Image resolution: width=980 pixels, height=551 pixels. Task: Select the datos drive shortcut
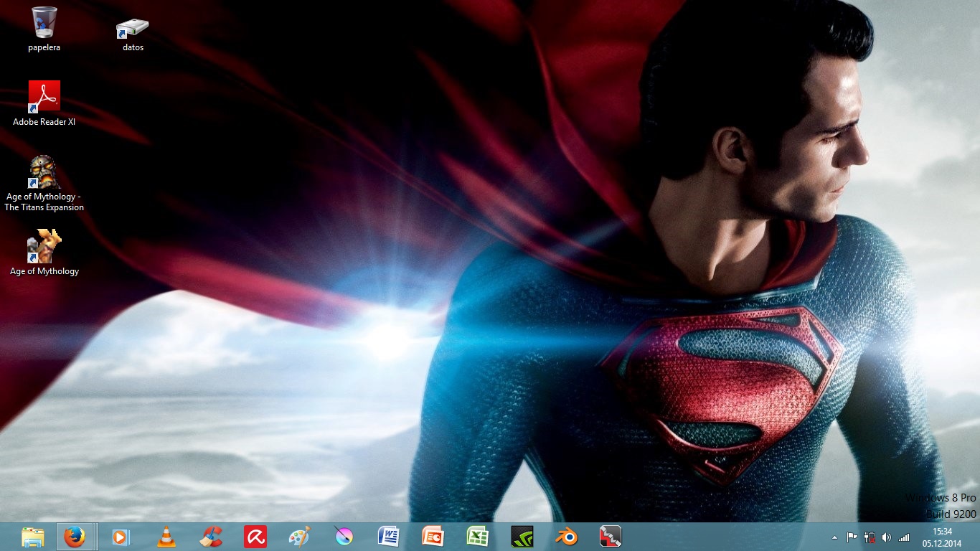[x=133, y=29]
